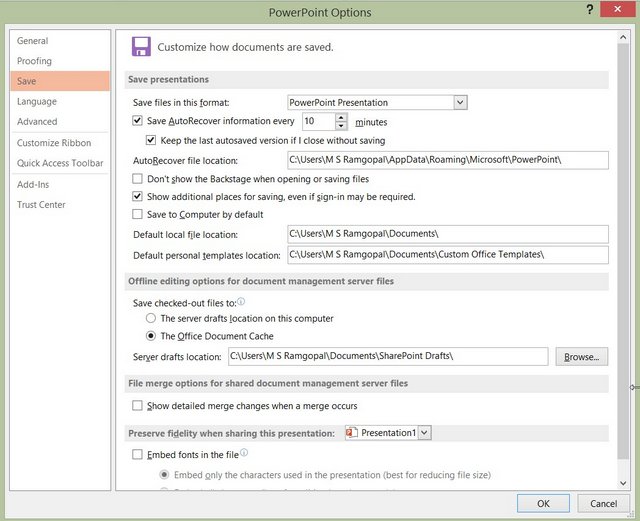This screenshot has width=640, height=521.
Task: Go to Trust Center section
Action: point(41,205)
